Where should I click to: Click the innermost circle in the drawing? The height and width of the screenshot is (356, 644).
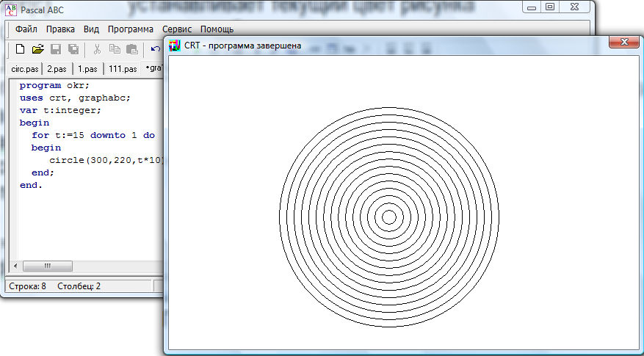389,217
